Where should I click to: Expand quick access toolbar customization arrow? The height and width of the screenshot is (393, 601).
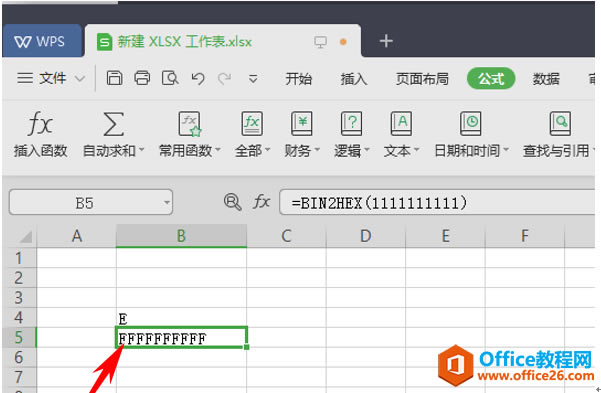[253, 79]
